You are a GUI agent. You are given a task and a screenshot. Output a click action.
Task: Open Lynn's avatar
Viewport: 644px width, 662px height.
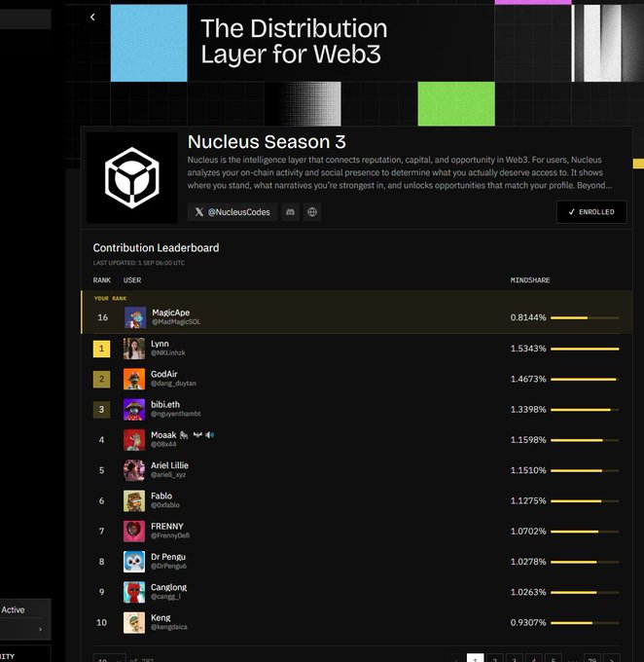coord(134,349)
